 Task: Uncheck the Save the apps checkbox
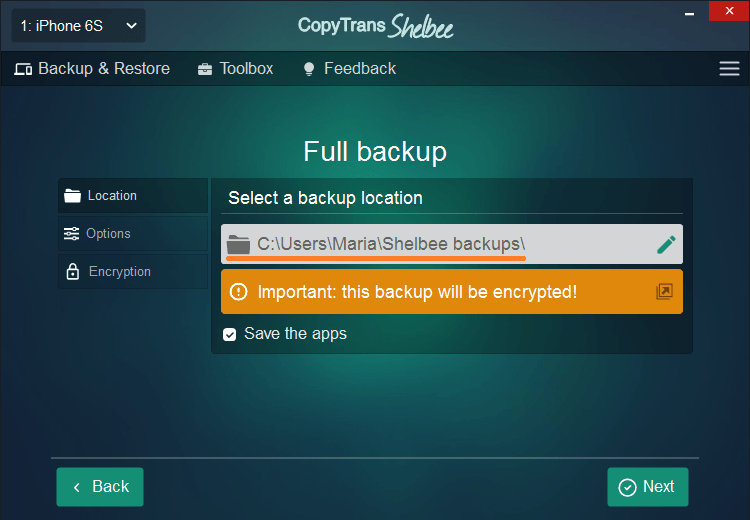[230, 334]
